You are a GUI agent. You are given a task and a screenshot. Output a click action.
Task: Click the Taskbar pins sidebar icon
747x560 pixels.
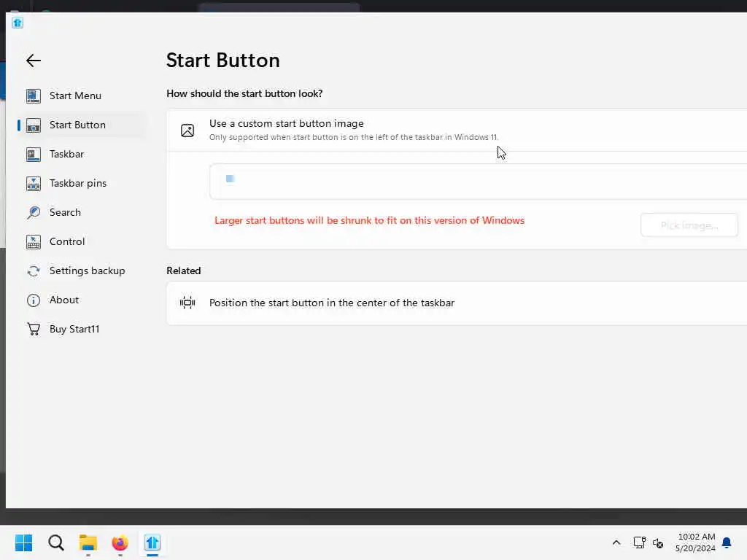tap(34, 183)
